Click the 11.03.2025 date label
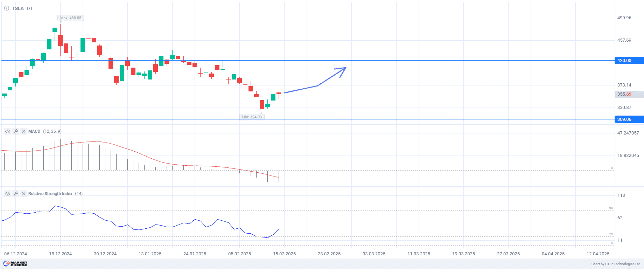 419,254
